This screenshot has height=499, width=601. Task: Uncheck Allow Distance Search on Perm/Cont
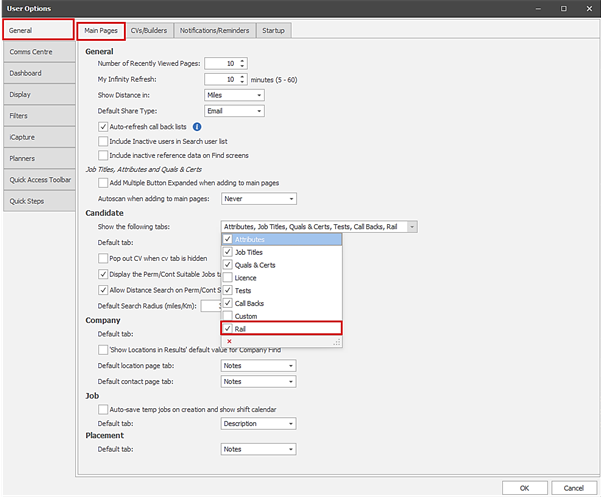[x=103, y=290]
